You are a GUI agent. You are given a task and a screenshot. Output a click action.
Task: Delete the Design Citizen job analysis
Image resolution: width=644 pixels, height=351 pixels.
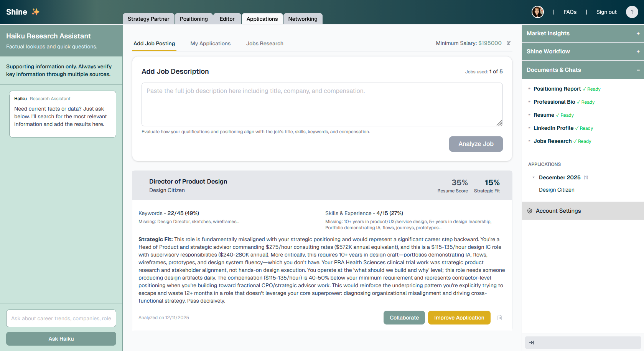coord(500,318)
